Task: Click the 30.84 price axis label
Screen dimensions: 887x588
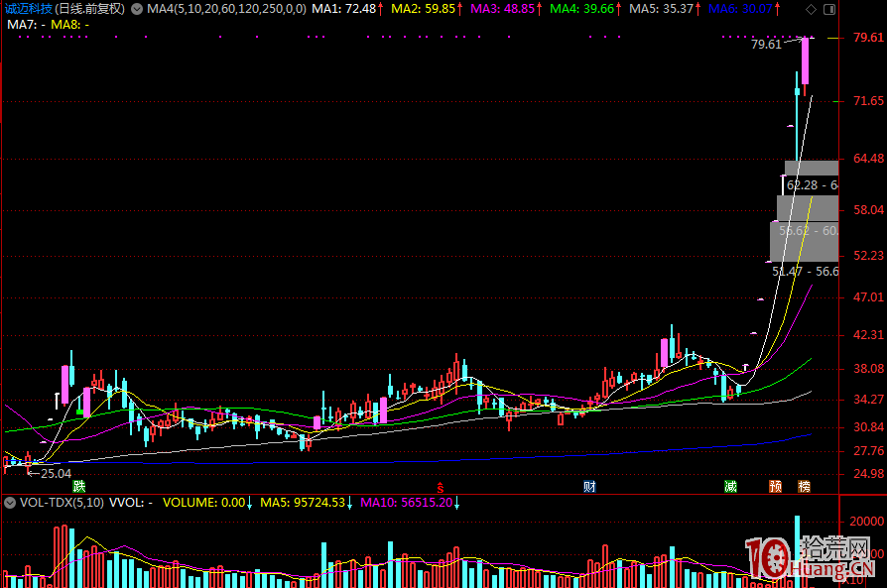Action: [868, 426]
